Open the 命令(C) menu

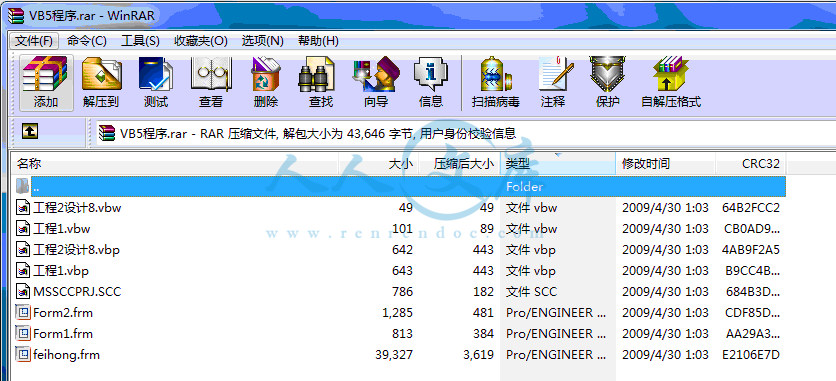point(87,41)
